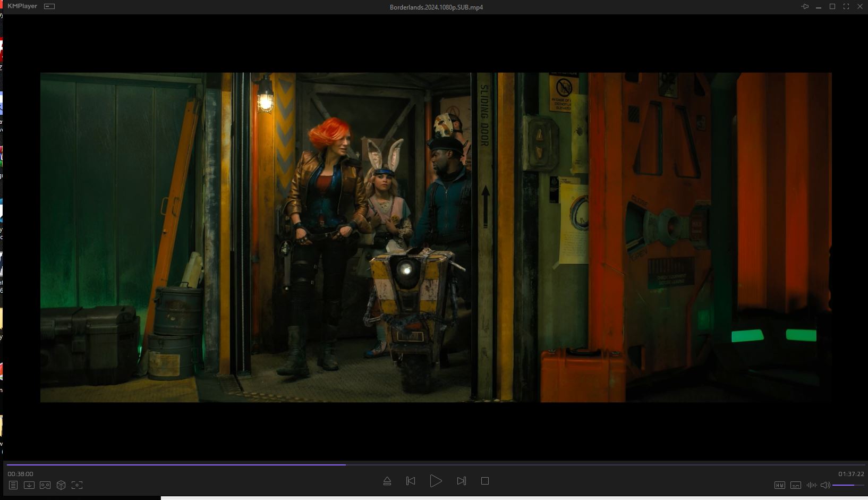The width and height of the screenshot is (868, 500).
Task: Stop video playback
Action: [x=485, y=481]
